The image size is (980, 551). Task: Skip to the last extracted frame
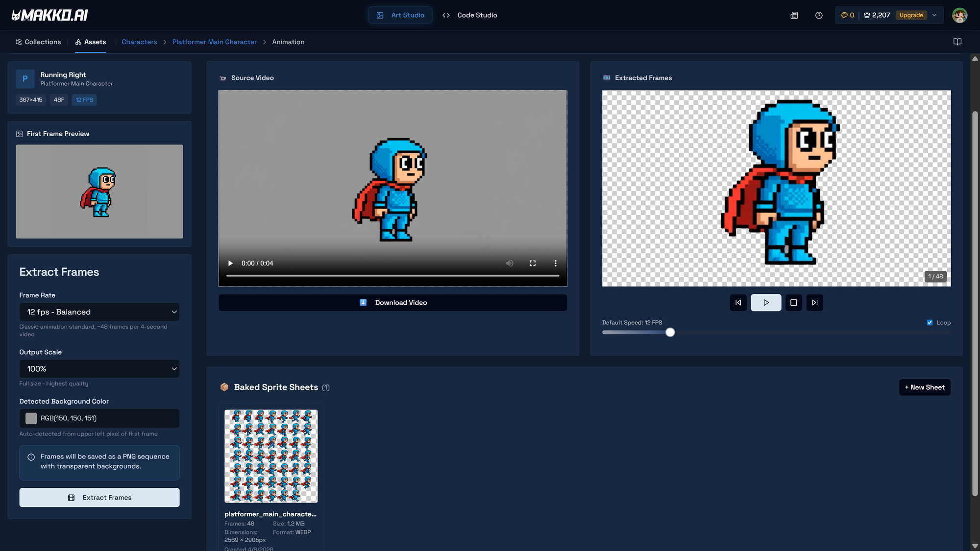point(814,303)
